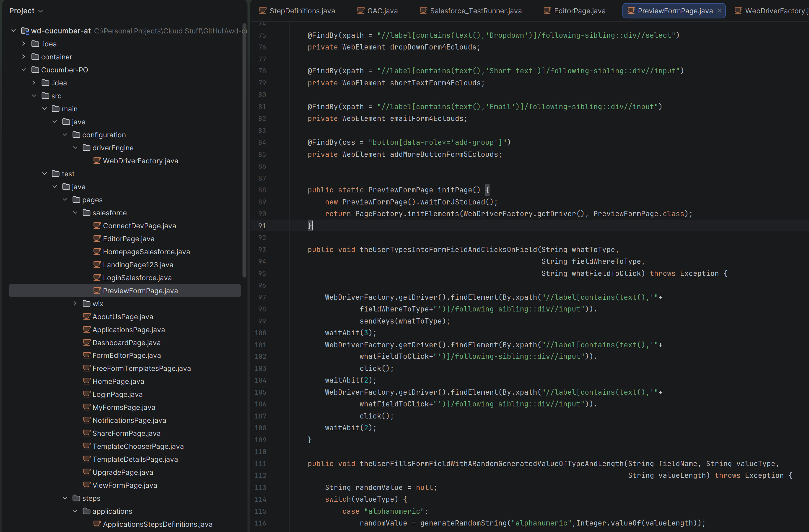The width and height of the screenshot is (809, 532).
Task: Collapse the wd-cucumber-at root folder
Action: tap(14, 31)
